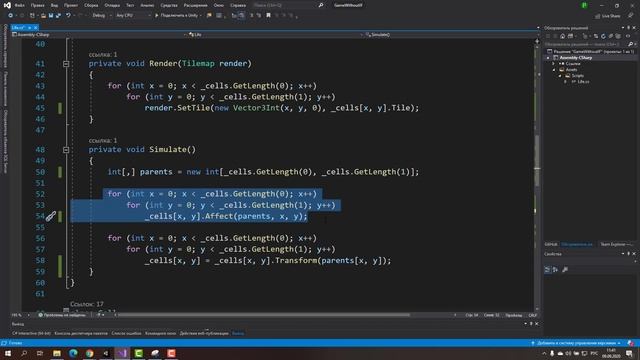Open the Life class navigation dropdown
This screenshot has width=640, height=360.
point(276,35)
